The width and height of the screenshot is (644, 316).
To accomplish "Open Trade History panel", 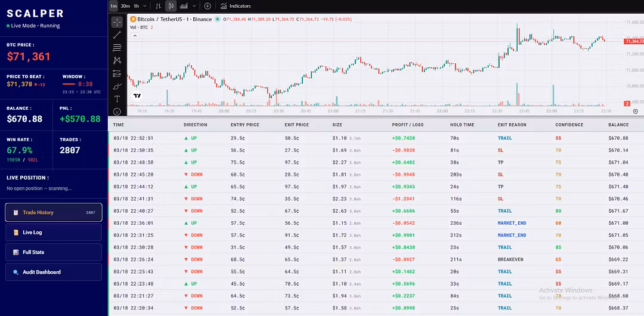I will pyautogui.click(x=54, y=212).
